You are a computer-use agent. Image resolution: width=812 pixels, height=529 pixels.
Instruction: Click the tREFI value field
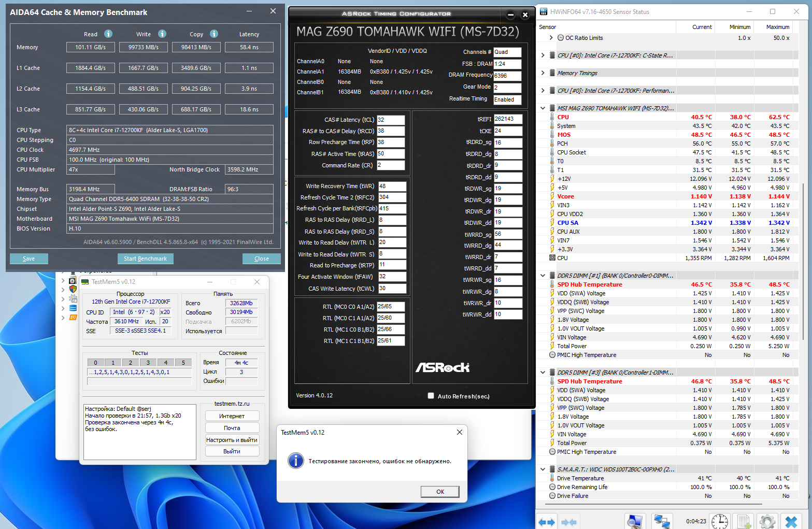pos(508,119)
